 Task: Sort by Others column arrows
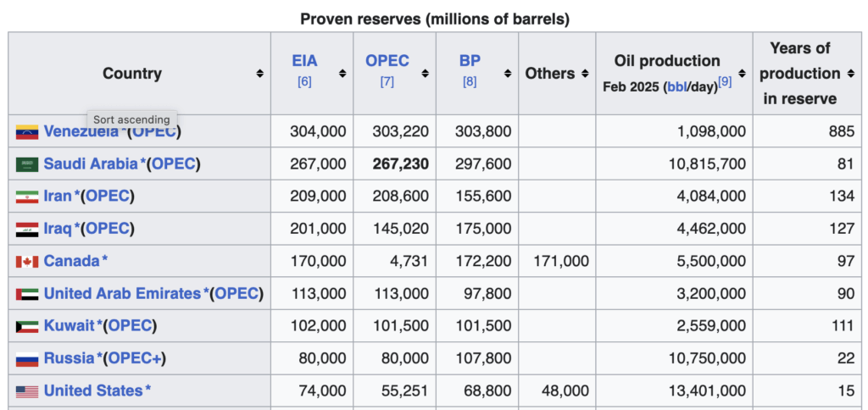click(x=585, y=74)
